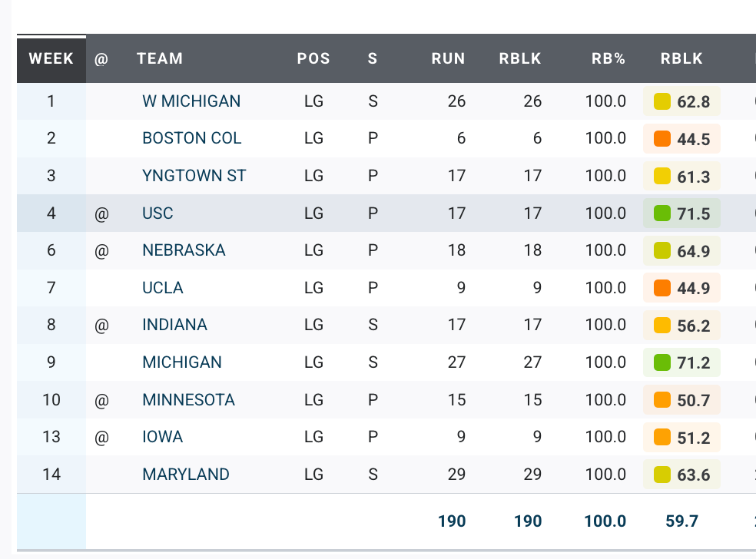Image resolution: width=756 pixels, height=559 pixels.
Task: Sort by the POS column header
Action: [x=313, y=58]
